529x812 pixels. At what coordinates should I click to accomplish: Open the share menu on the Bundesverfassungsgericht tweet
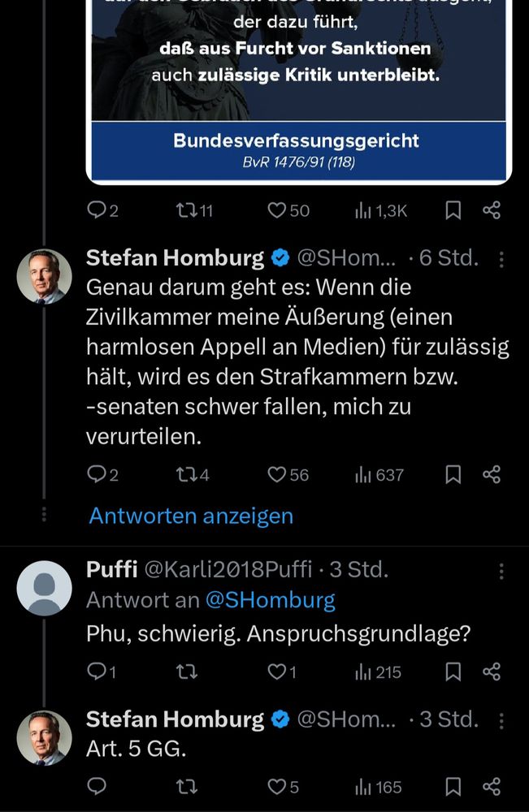(x=492, y=209)
